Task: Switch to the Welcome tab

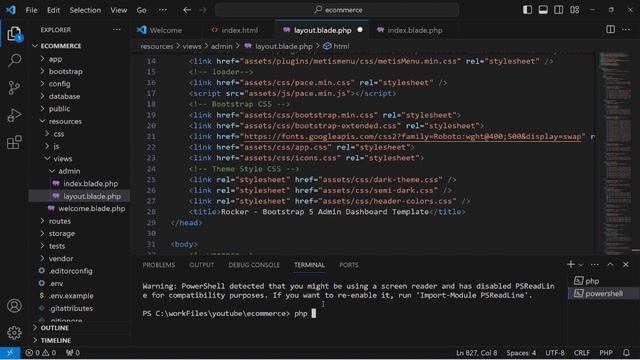Action: (165, 30)
